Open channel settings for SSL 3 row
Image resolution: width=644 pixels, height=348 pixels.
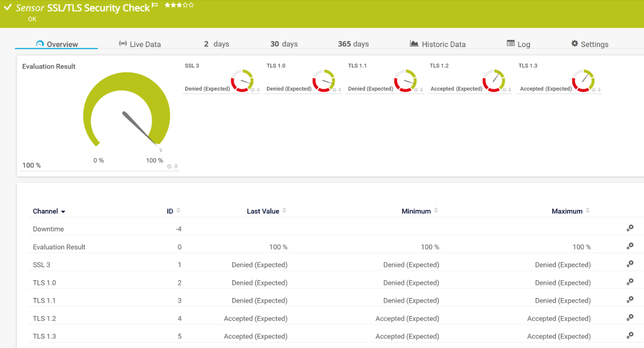click(x=630, y=264)
